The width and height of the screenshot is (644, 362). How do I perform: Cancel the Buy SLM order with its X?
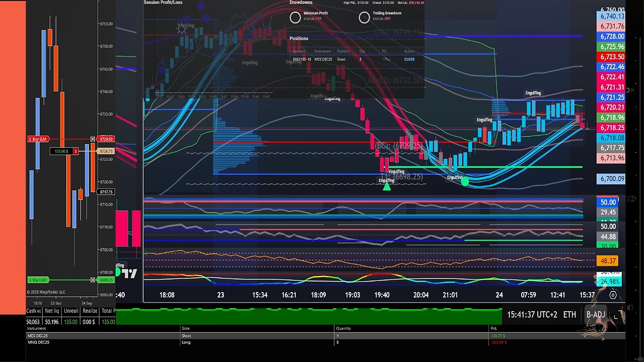coord(93,139)
